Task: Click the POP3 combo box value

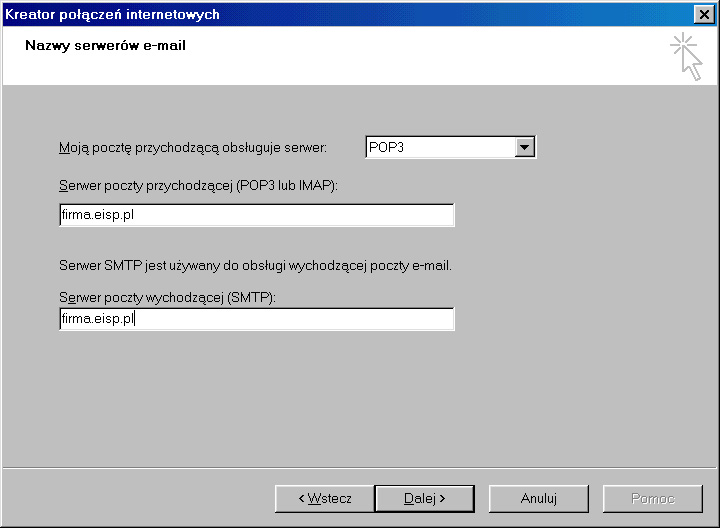Action: (x=438, y=148)
